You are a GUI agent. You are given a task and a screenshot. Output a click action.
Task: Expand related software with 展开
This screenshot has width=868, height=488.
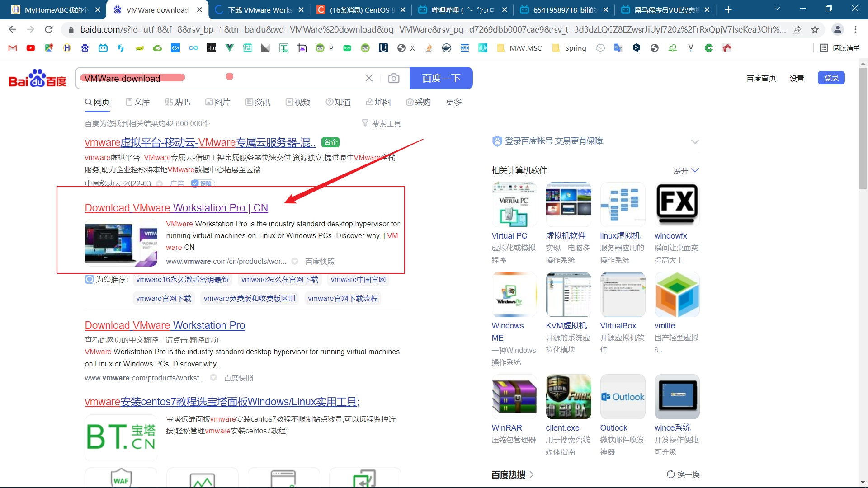pyautogui.click(x=686, y=170)
